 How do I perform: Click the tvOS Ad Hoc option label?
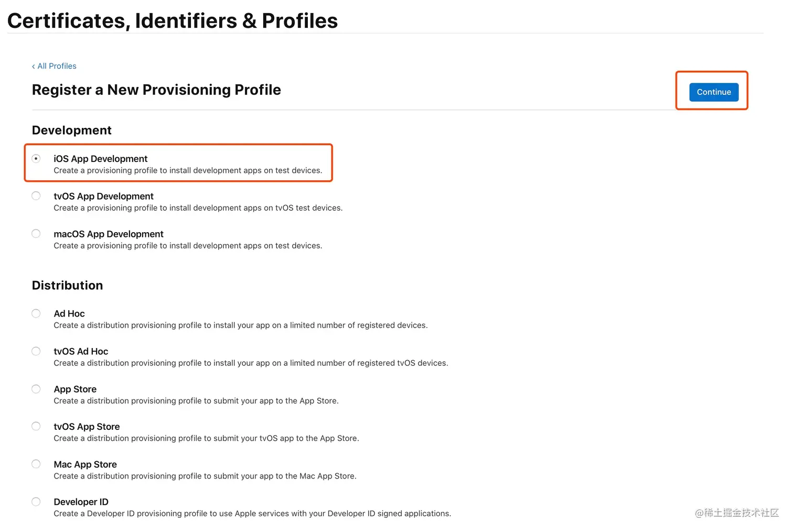(81, 352)
